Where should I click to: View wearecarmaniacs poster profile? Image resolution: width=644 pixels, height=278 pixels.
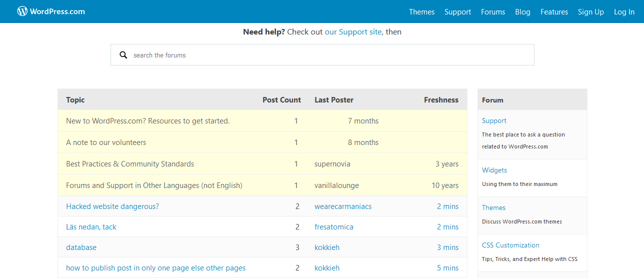coord(343,206)
